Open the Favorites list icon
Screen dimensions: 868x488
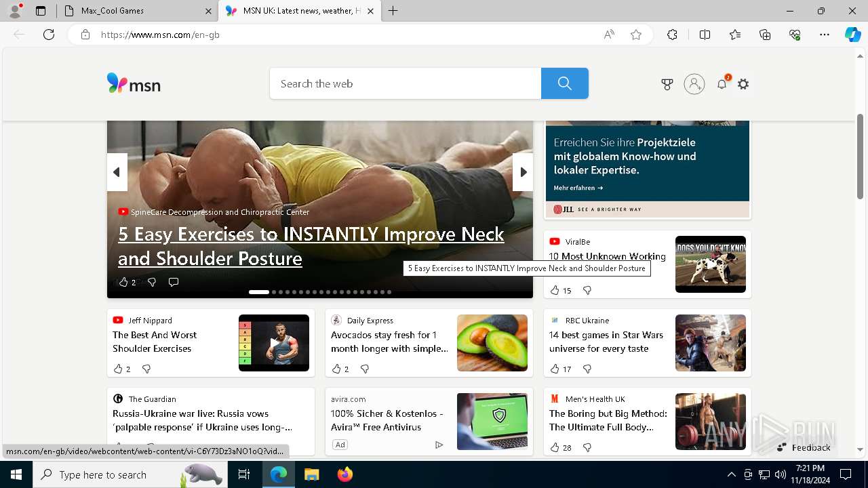(735, 35)
